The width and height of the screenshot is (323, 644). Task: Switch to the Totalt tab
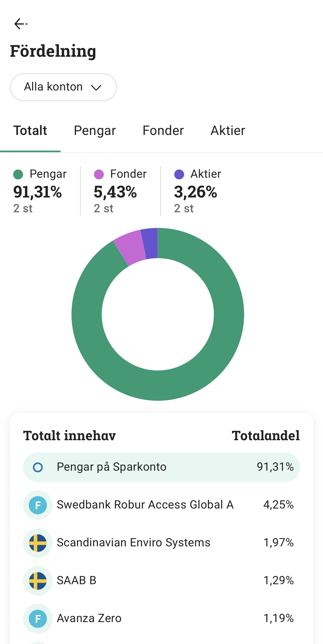click(x=30, y=131)
